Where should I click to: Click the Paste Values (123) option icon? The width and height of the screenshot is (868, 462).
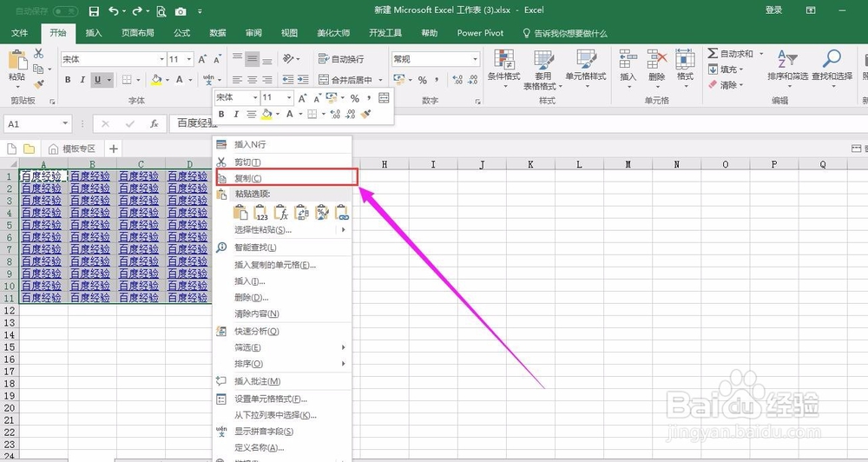tap(260, 212)
